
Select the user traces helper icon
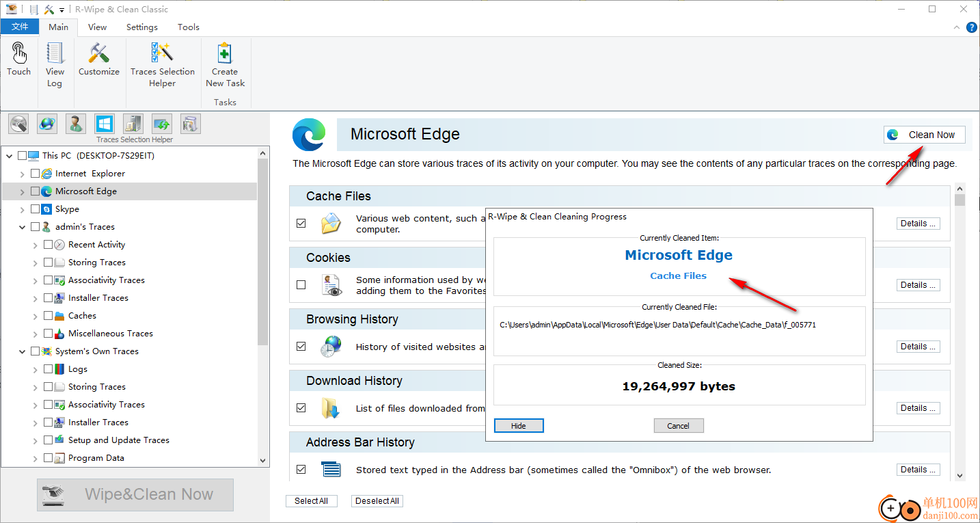coord(76,124)
